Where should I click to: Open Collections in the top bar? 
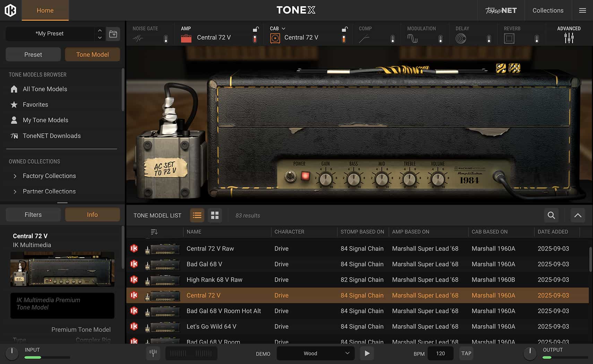pos(548,10)
